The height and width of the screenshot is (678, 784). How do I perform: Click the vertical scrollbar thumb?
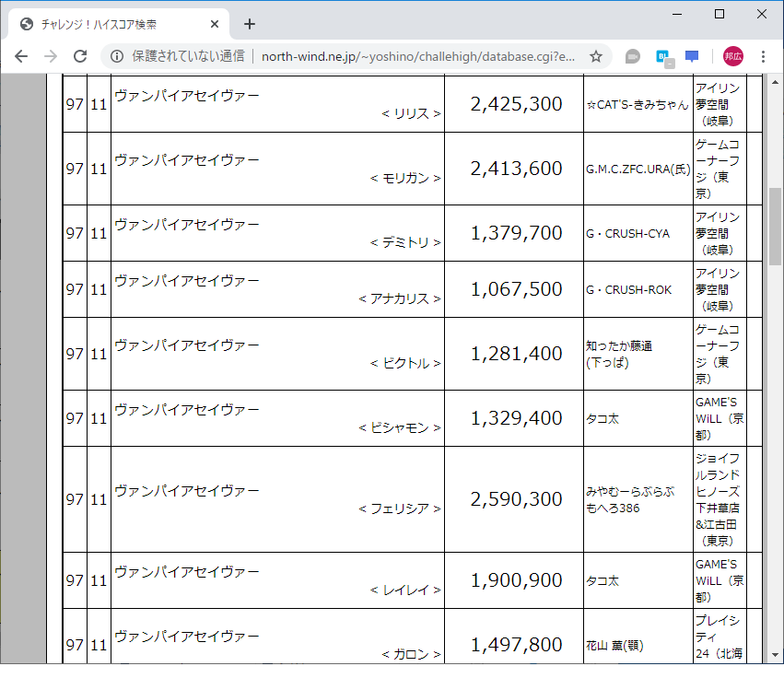[x=775, y=227]
